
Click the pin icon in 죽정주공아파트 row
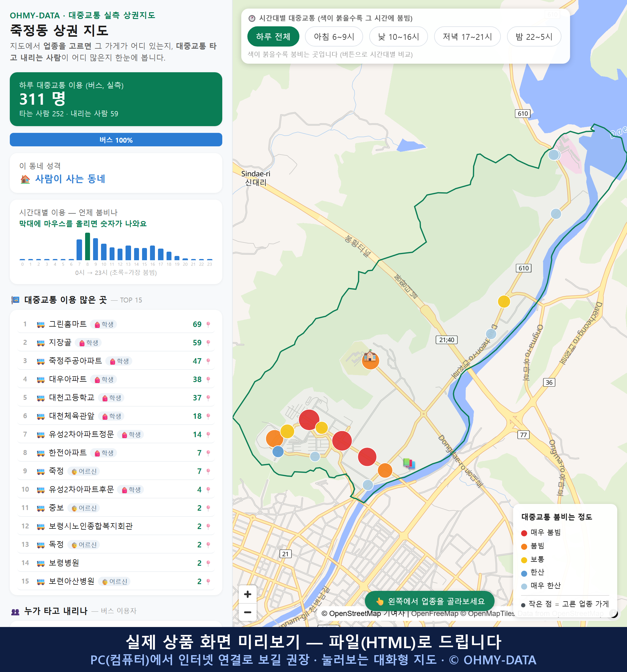click(x=208, y=361)
